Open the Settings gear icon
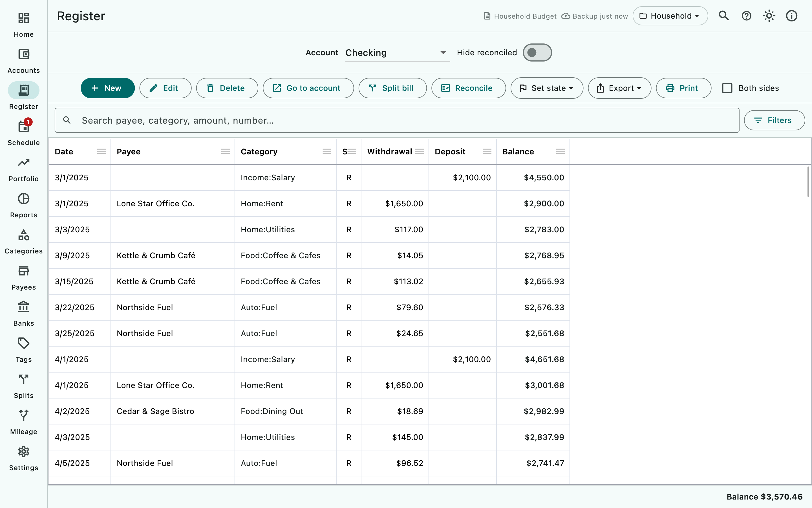This screenshot has height=508, width=812. 23,452
